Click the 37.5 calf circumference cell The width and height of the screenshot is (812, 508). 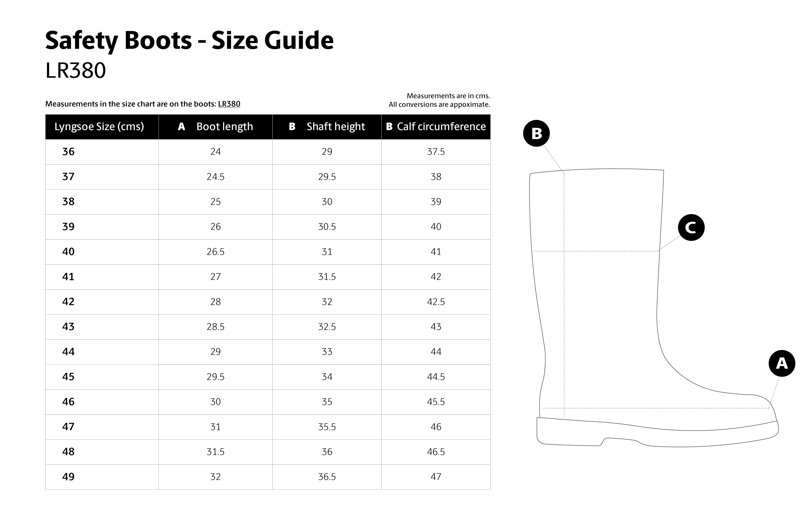pyautogui.click(x=436, y=152)
